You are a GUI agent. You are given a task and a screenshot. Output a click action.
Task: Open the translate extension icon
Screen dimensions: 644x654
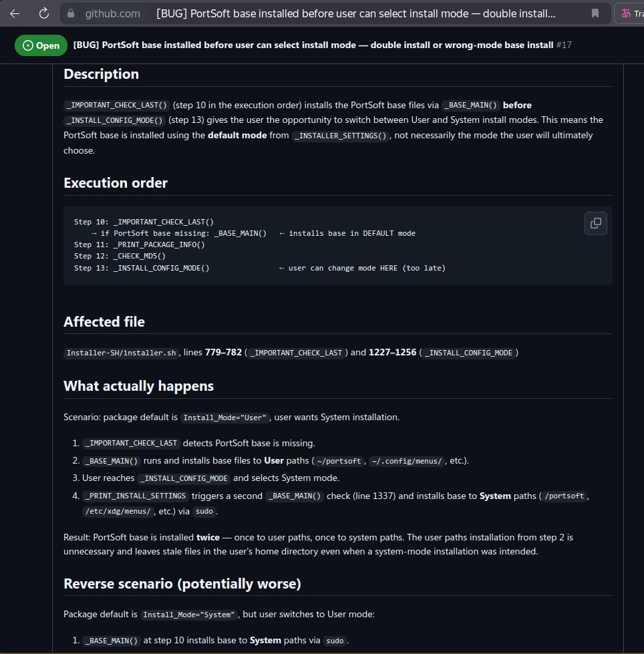tap(626, 14)
